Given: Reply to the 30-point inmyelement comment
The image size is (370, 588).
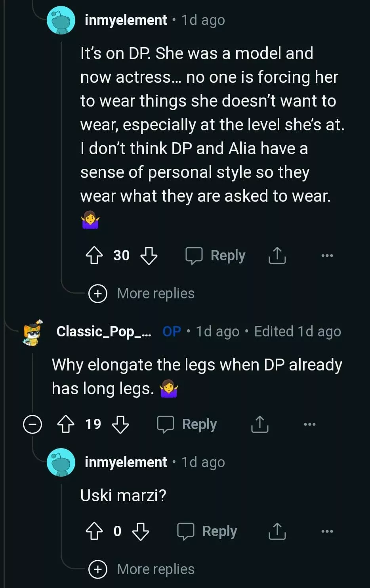Looking at the screenshot, I should [x=216, y=256].
